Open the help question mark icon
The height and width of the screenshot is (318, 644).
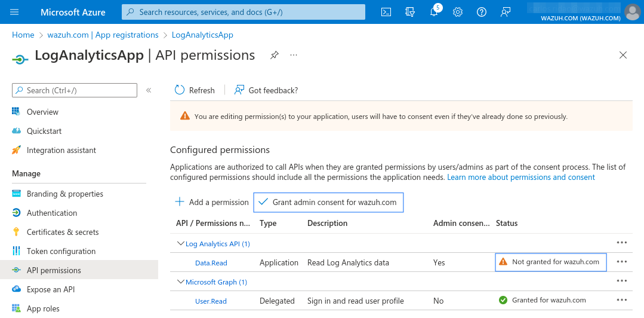[481, 12]
